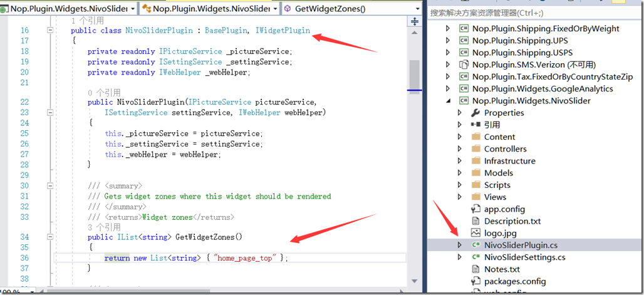
Task: Click IWidgetPlugin in the class declaration
Action: pyautogui.click(x=283, y=31)
